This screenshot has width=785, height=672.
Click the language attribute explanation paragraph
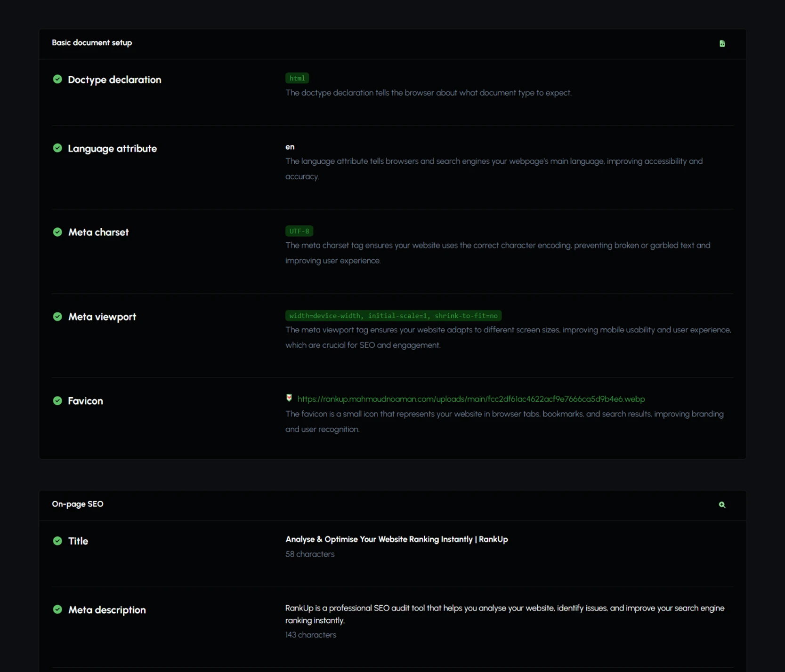pos(494,168)
